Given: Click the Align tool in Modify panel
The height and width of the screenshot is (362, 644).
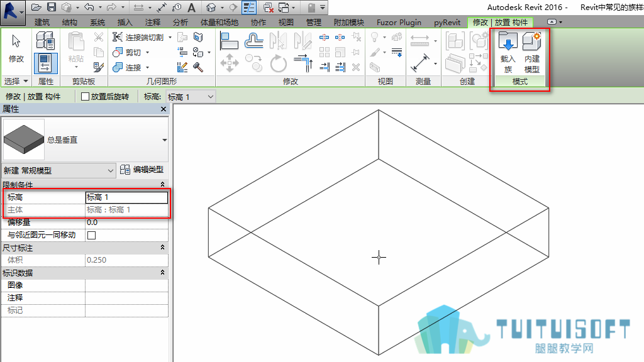Looking at the screenshot, I should pyautogui.click(x=229, y=41).
